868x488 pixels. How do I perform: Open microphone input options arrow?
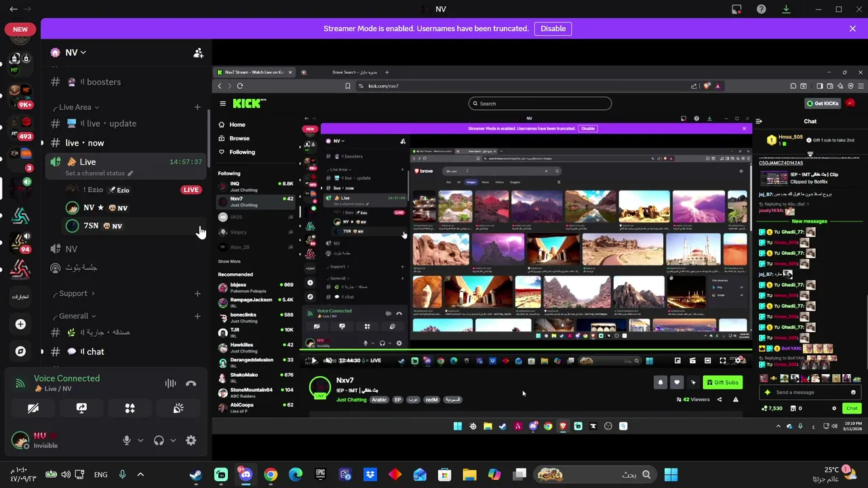point(140,440)
